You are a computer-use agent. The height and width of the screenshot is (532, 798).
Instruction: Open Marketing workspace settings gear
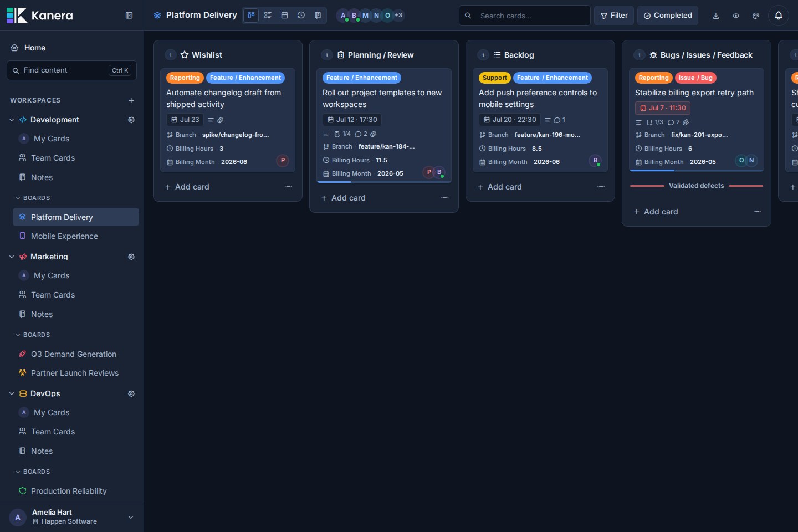pos(131,257)
